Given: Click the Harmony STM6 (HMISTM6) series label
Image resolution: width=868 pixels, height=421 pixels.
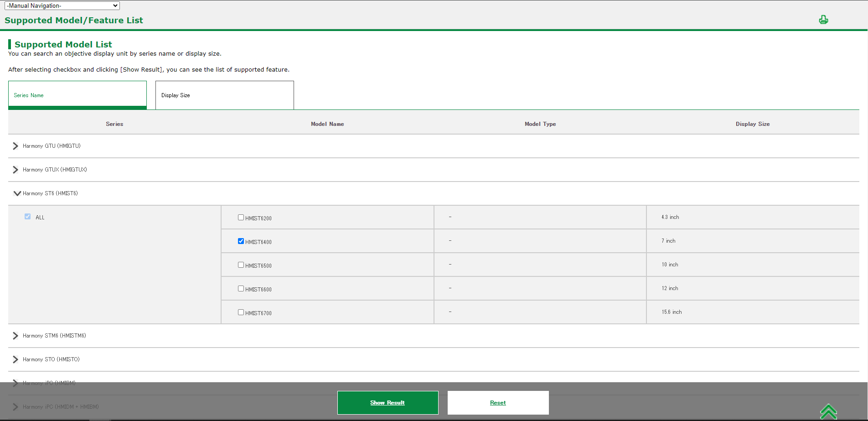Looking at the screenshot, I should coord(54,336).
